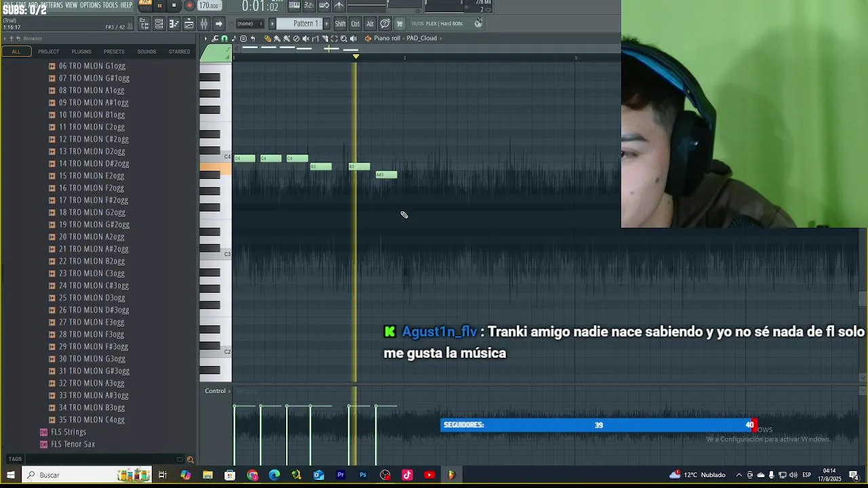Open the content library cart icon
This screenshot has height=488, width=868.
[x=399, y=24]
